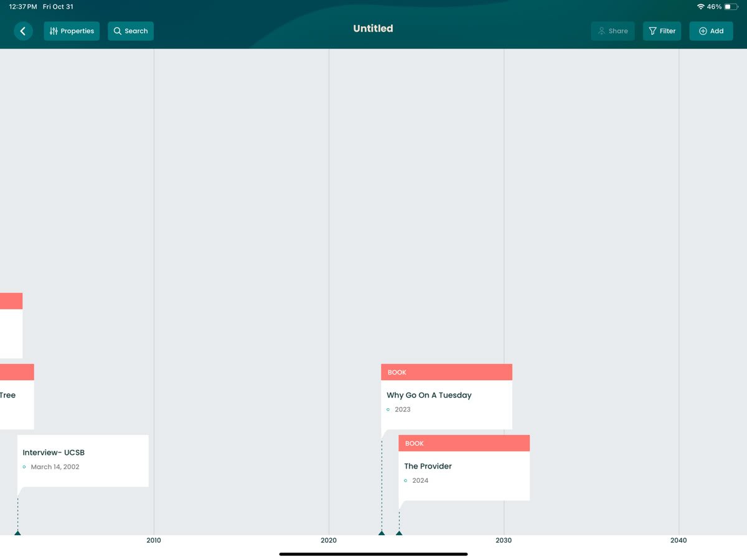Open the Properties panel
Image resolution: width=747 pixels, height=560 pixels.
coord(72,31)
